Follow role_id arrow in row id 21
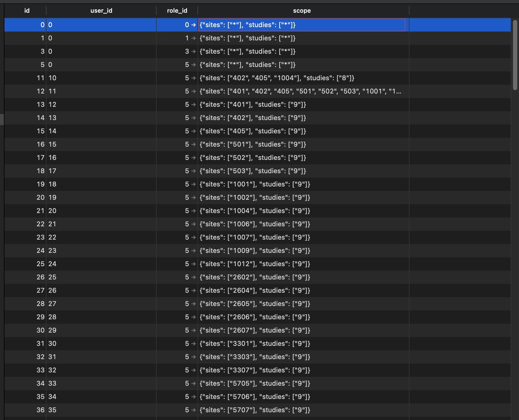Image resolution: width=519 pixels, height=420 pixels. click(x=193, y=211)
